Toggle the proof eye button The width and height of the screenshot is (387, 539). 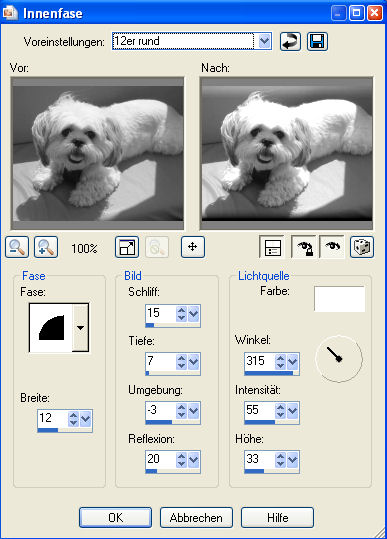[332, 247]
